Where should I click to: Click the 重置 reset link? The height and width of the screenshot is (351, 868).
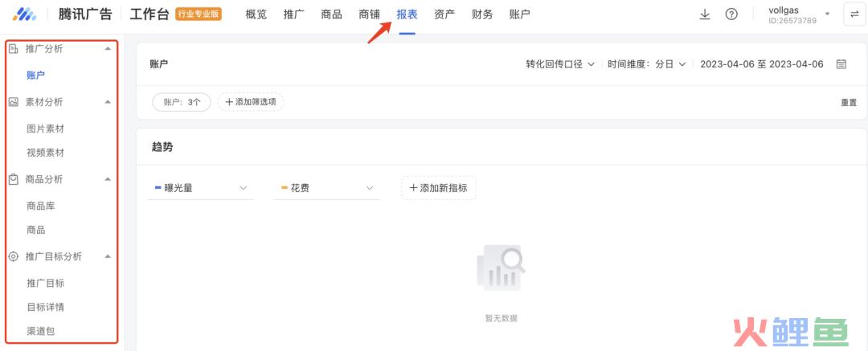click(849, 103)
